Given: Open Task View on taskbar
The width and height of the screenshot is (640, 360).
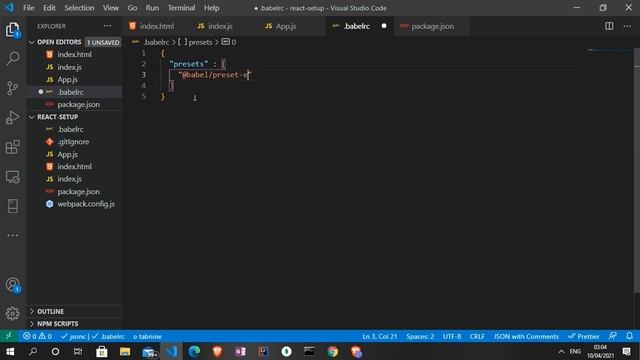Looking at the screenshot, I should coord(78,351).
